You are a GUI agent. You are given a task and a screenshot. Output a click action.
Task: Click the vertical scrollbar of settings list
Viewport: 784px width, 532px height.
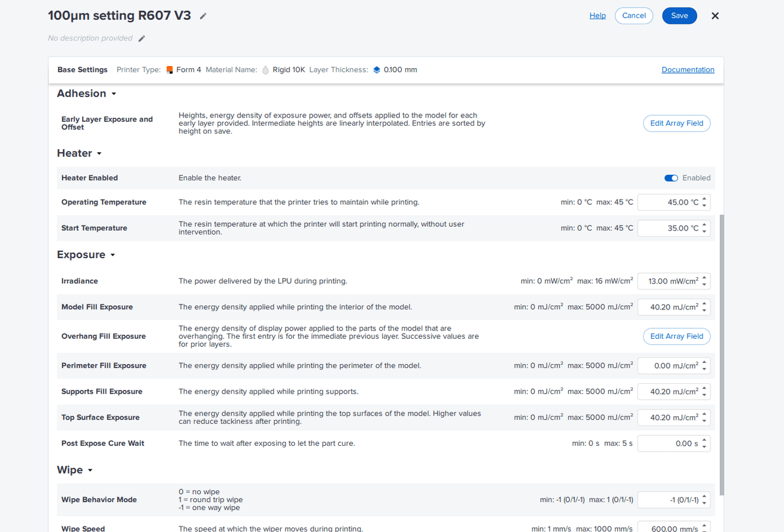pyautogui.click(x=721, y=353)
